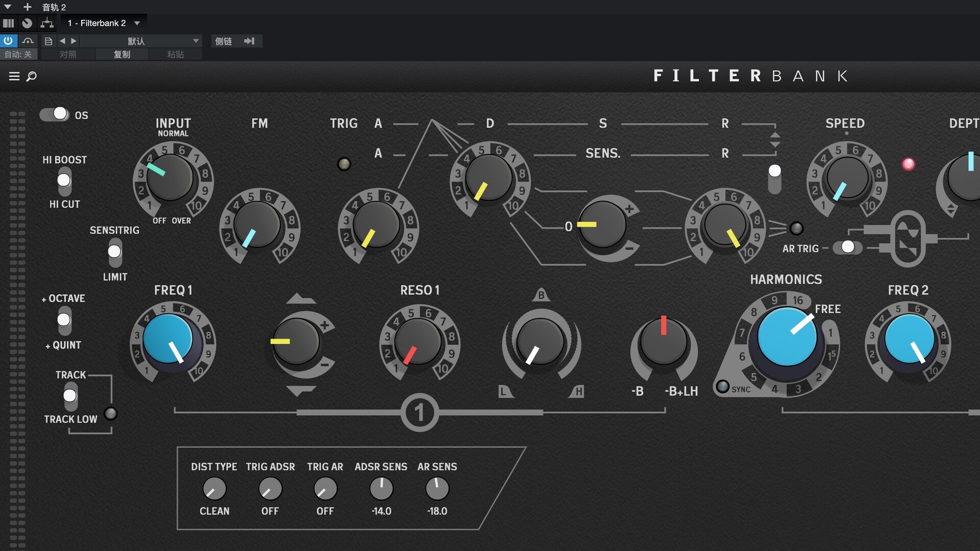Click the D decay knob
This screenshot has width=980, height=551.
(x=489, y=178)
